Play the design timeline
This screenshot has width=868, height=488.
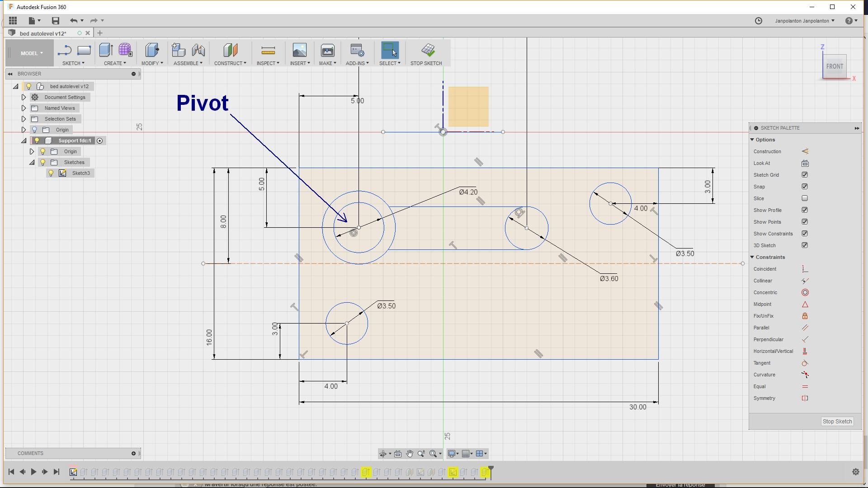coord(33,472)
